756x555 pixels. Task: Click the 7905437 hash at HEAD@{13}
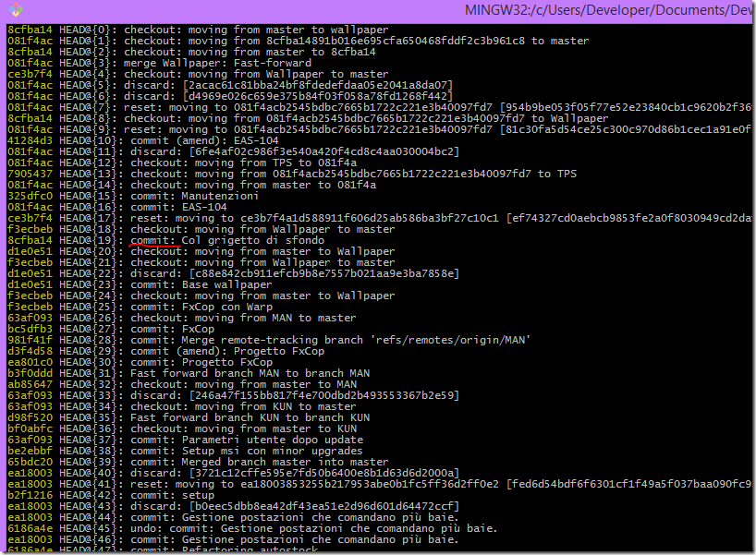click(x=30, y=174)
